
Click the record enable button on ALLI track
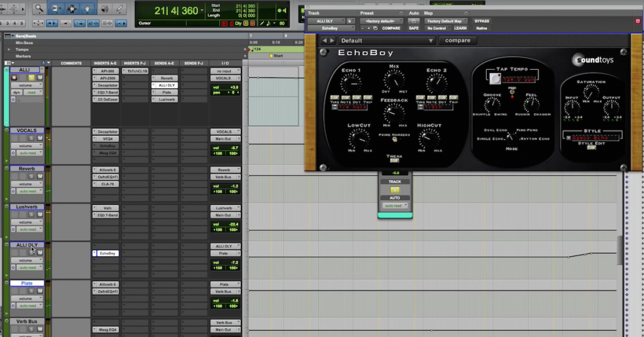click(x=14, y=77)
